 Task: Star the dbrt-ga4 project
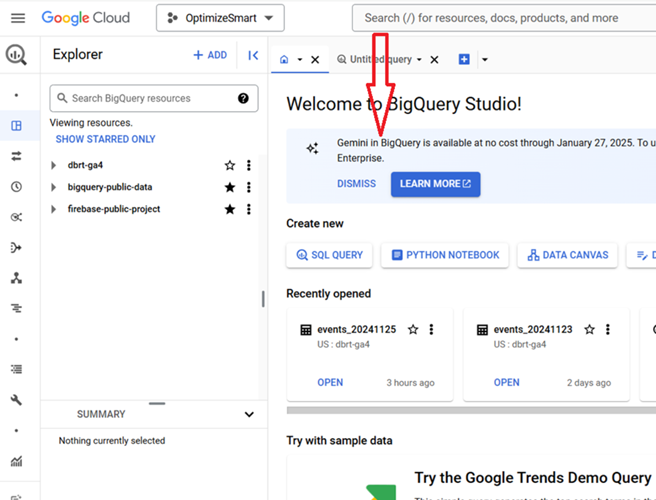[x=230, y=165]
